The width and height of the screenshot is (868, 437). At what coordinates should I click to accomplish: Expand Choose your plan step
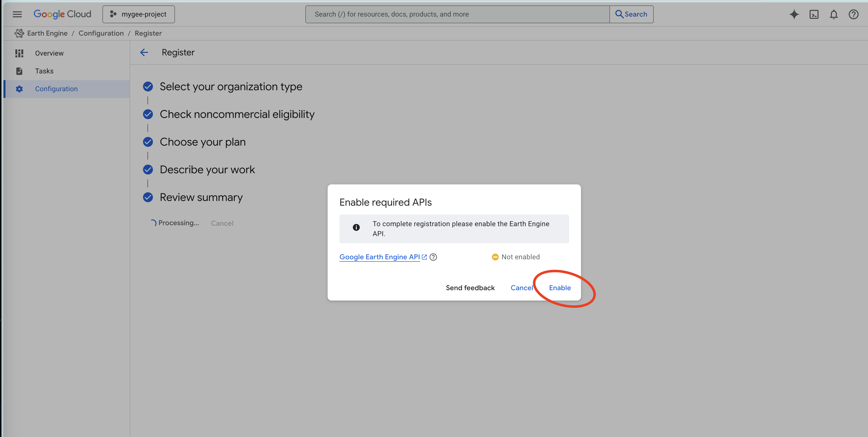202,142
